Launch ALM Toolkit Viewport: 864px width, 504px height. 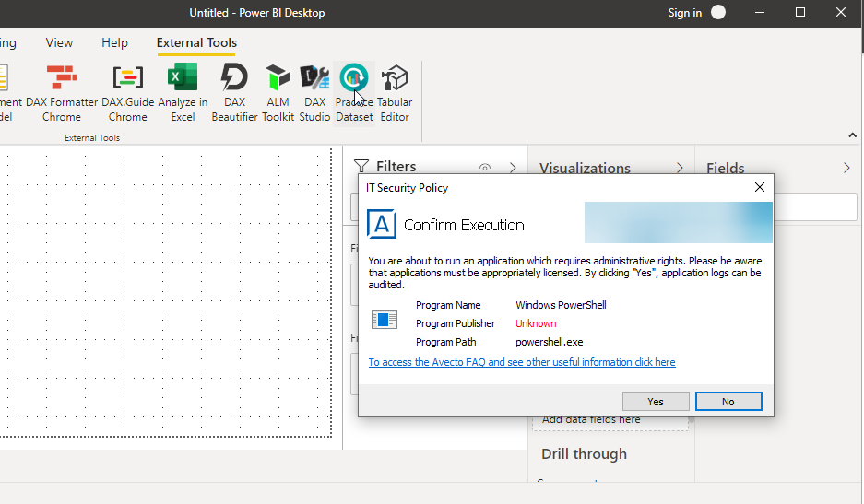coord(278,92)
